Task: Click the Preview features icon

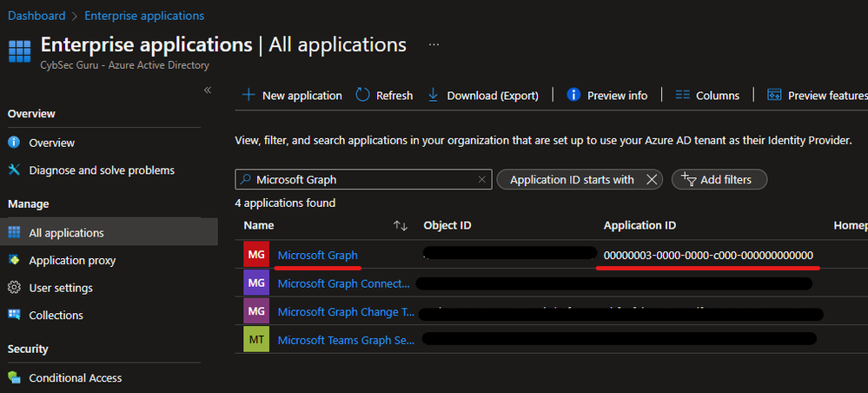Action: pos(774,96)
